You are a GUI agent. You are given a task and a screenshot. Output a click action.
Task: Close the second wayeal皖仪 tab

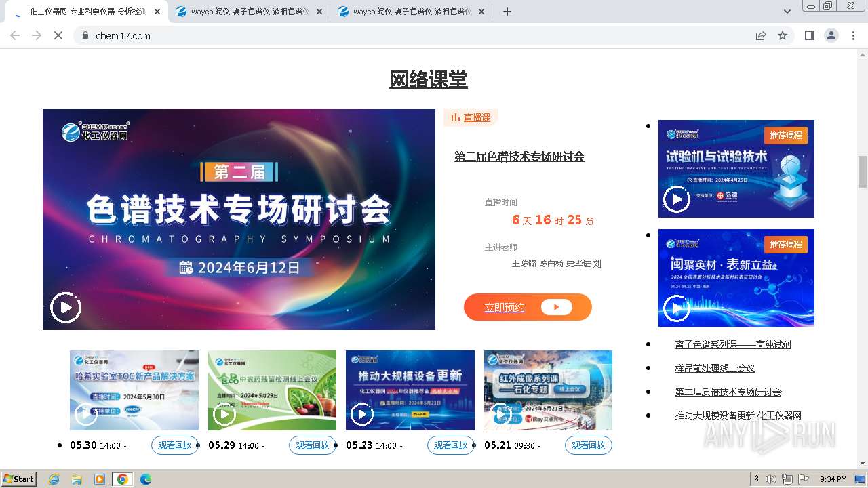point(319,12)
